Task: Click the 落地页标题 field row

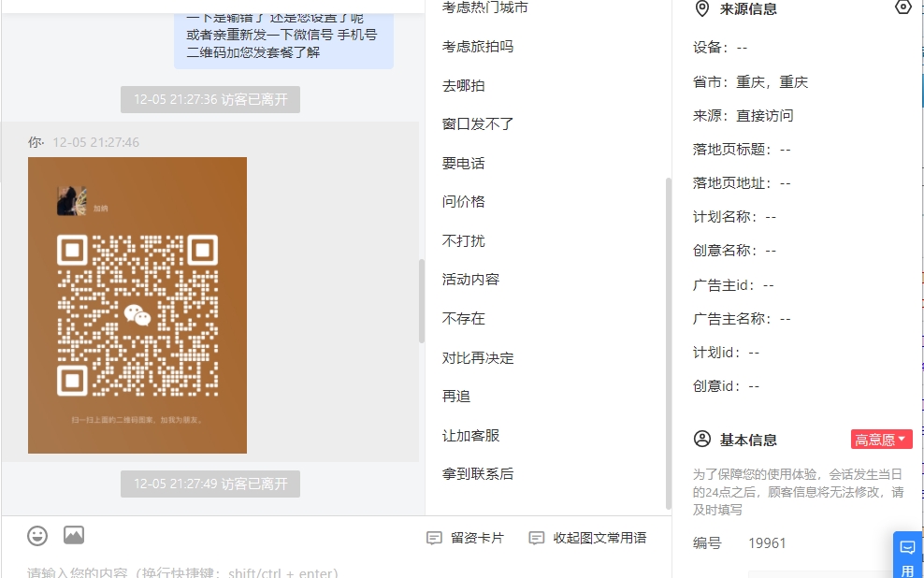Action: coord(742,150)
